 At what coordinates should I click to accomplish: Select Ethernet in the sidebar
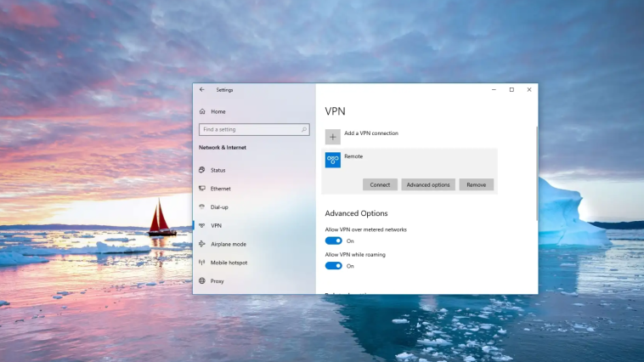(x=220, y=189)
